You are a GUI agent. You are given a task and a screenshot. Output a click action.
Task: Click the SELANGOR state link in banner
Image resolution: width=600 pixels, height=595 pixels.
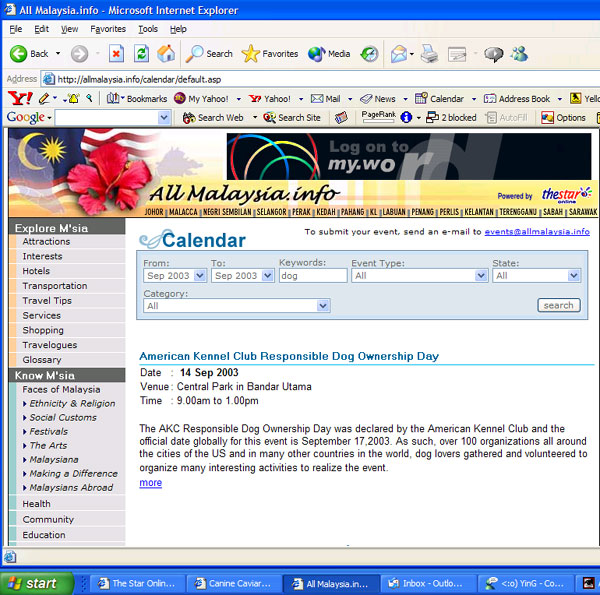271,212
